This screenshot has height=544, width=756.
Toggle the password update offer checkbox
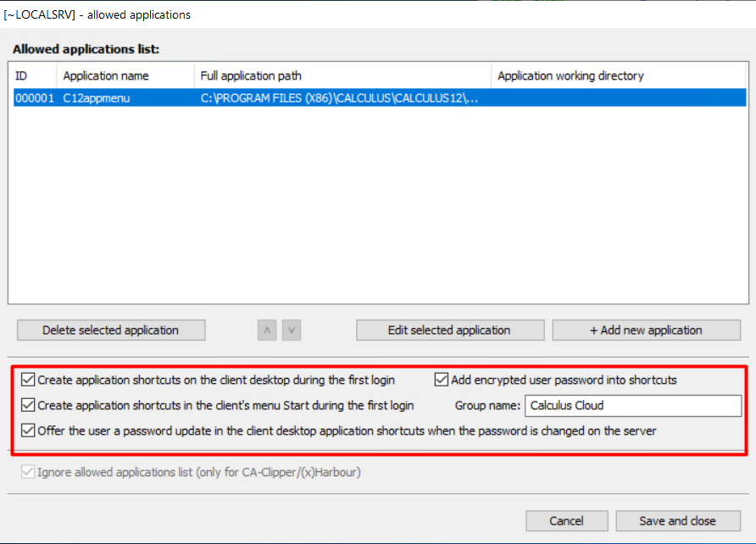(x=29, y=430)
